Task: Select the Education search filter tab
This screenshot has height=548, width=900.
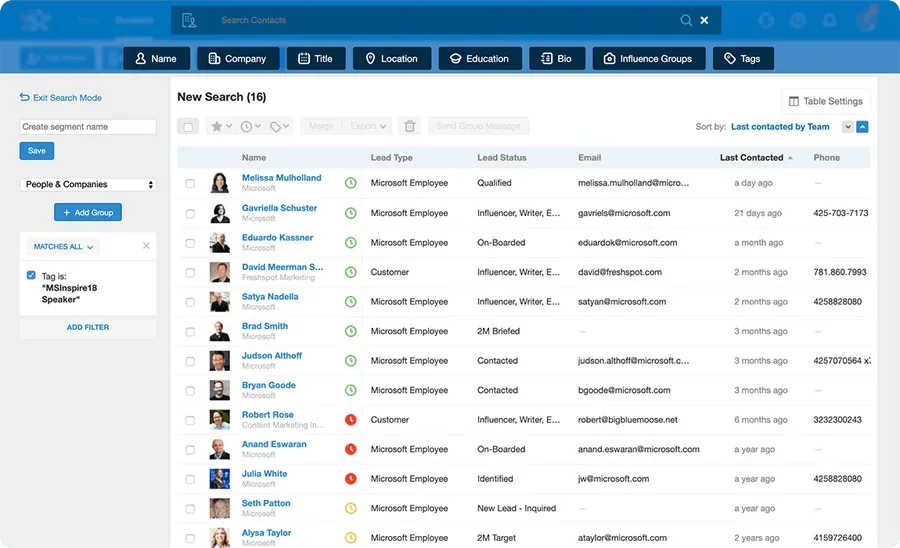Action: 479,59
